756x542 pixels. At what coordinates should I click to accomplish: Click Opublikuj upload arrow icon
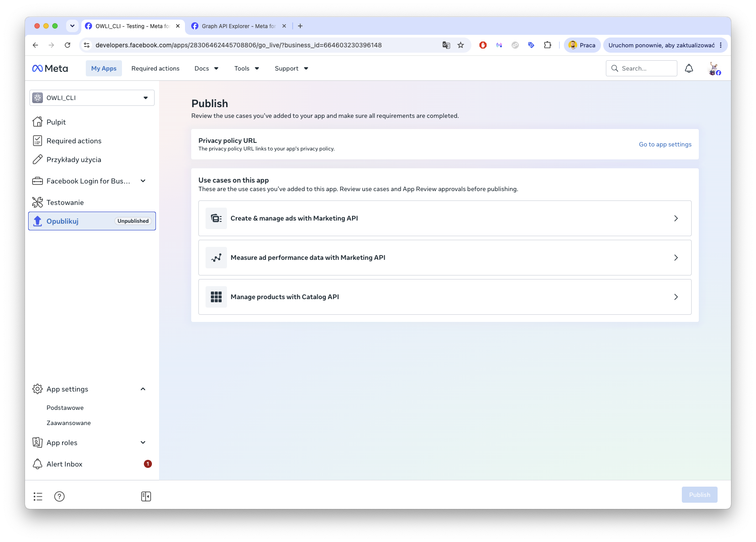click(38, 221)
